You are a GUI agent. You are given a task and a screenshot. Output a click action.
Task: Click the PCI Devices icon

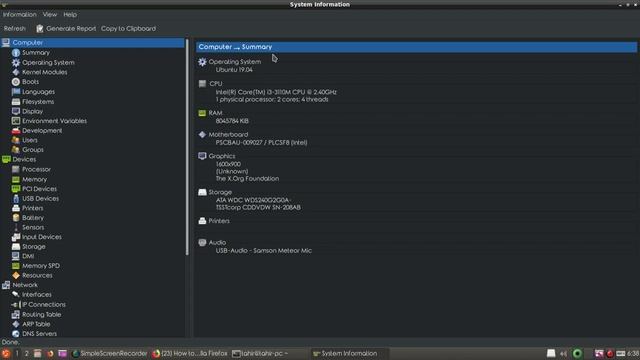click(16, 189)
